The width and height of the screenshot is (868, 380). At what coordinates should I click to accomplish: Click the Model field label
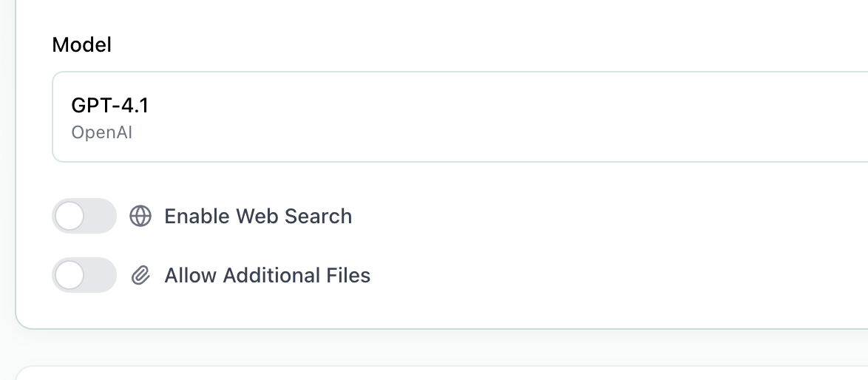82,45
